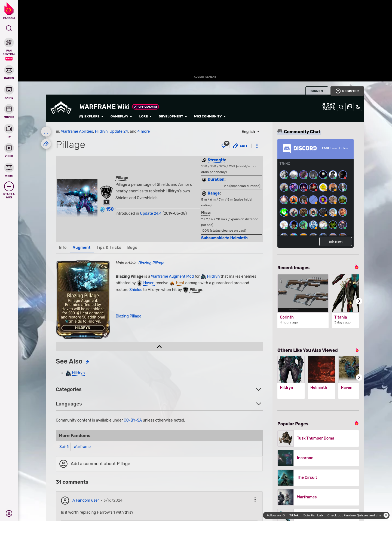Open the Lore dropdown menu
Viewport: 392px width, 545px height.
pos(145,116)
